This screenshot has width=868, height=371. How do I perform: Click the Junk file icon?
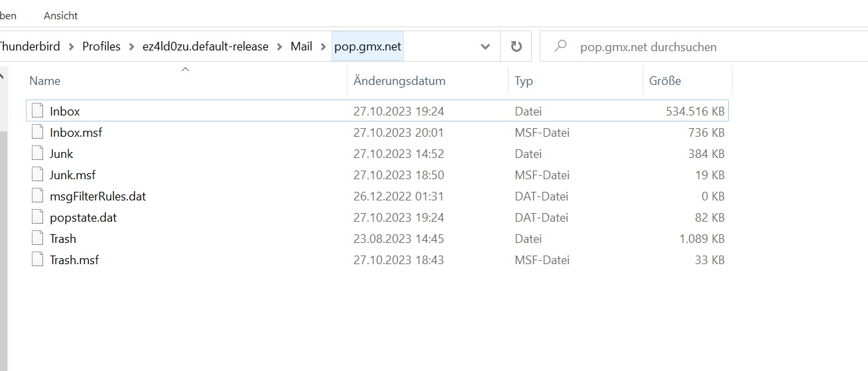coord(38,154)
